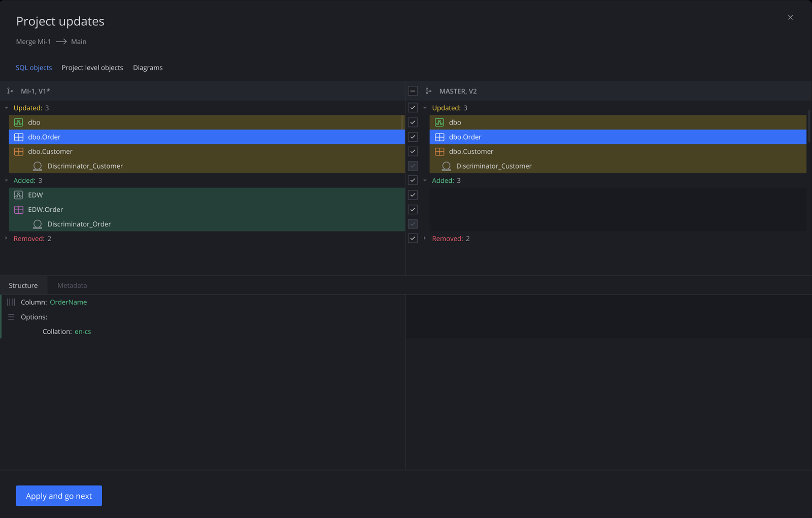Toggle the Added group checkbox
Image resolution: width=812 pixels, height=518 pixels.
click(413, 180)
